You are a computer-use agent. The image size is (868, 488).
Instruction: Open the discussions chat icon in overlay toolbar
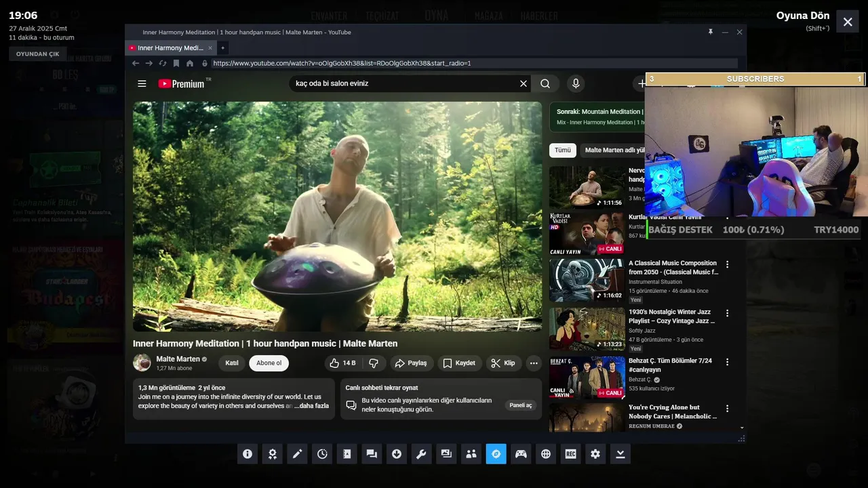372,454
